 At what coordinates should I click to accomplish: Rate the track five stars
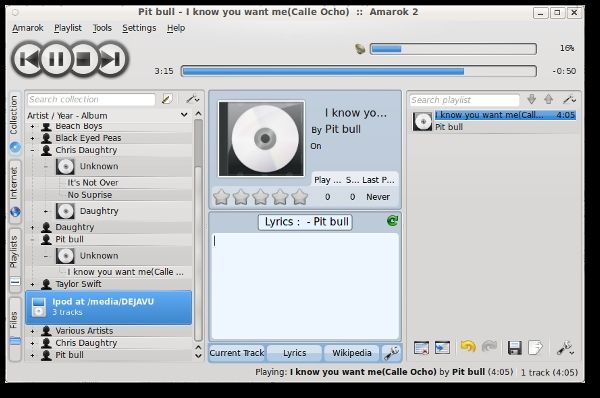coord(300,197)
